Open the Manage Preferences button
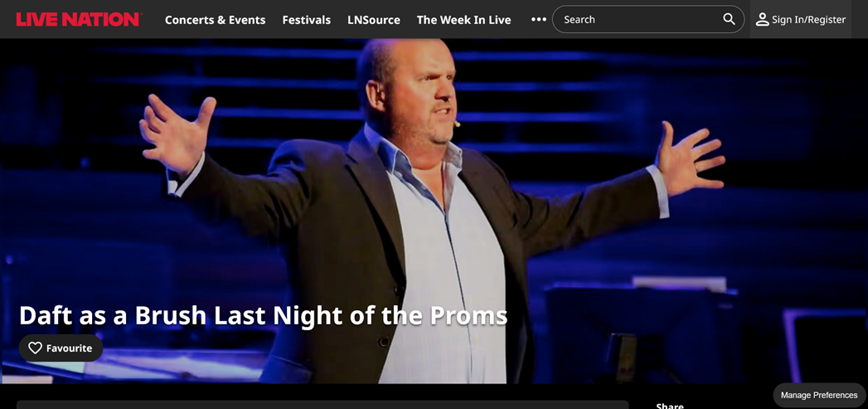 pos(819,395)
